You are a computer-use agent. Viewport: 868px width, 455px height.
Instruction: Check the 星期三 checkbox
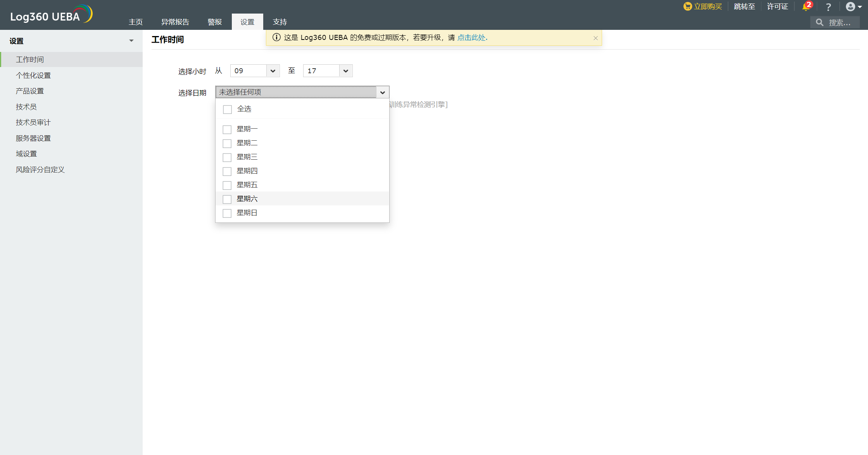coord(227,157)
